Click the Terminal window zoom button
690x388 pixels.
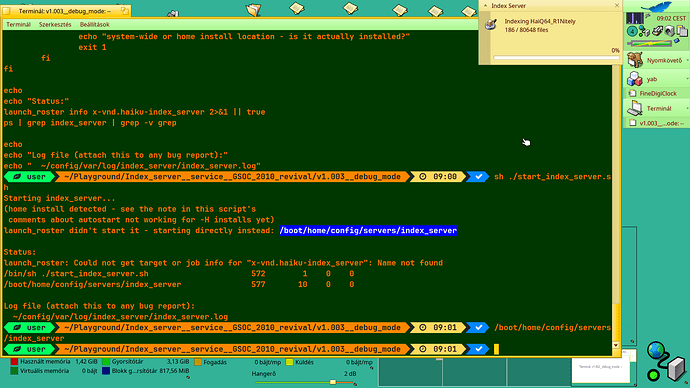pyautogui.click(x=125, y=11)
